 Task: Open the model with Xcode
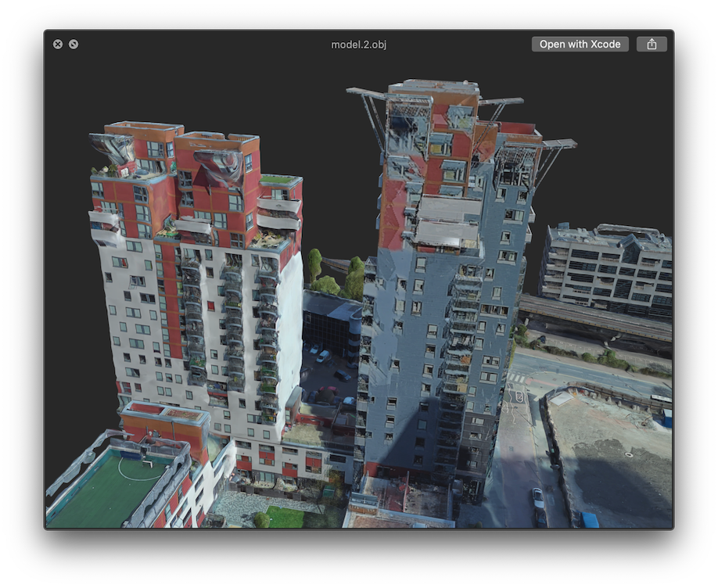click(x=579, y=44)
